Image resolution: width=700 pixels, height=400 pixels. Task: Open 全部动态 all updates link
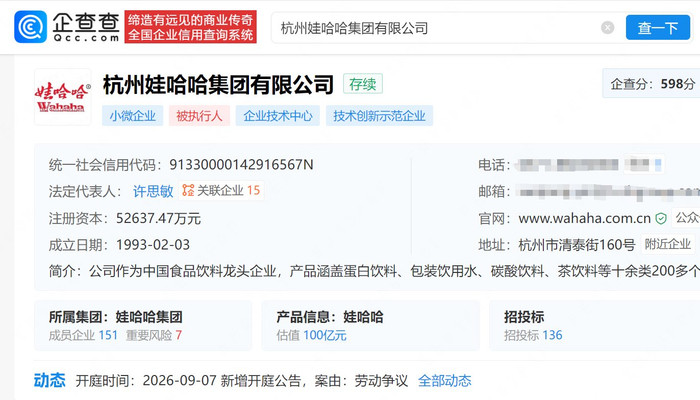pos(445,381)
